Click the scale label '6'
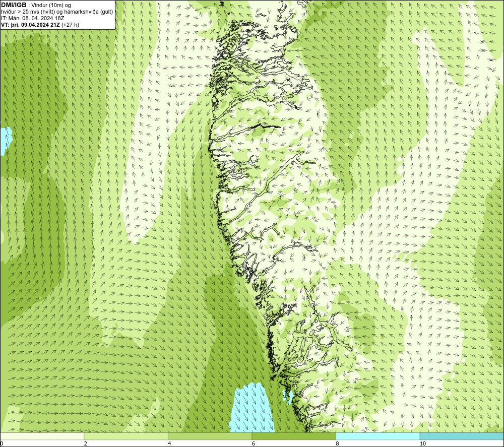The height and width of the screenshot is (447, 504). coord(254,443)
